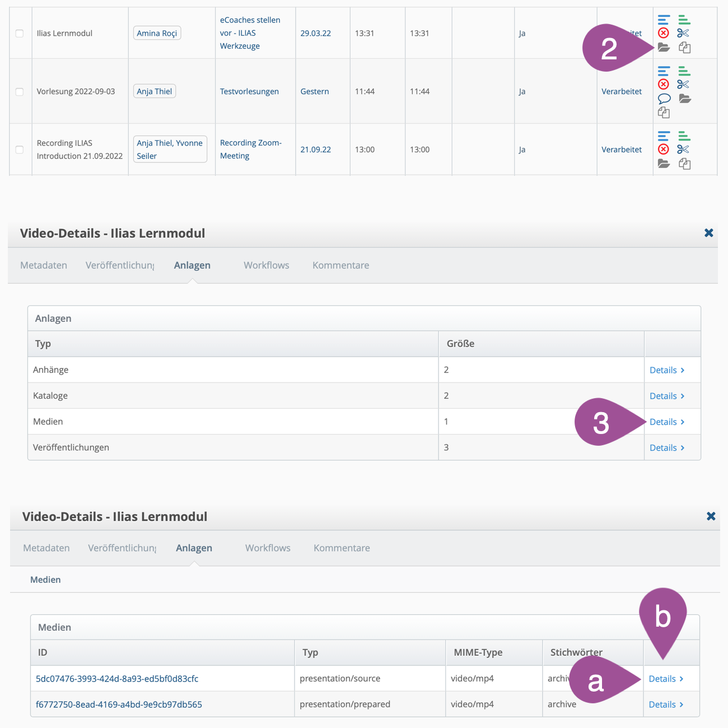This screenshot has height=728, width=728.
Task: Click copy icon in Recording ILIAS Introduction row
Action: click(684, 164)
